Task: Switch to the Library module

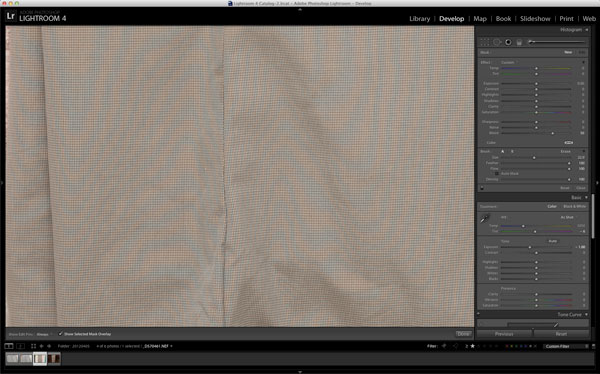Action: coord(419,18)
